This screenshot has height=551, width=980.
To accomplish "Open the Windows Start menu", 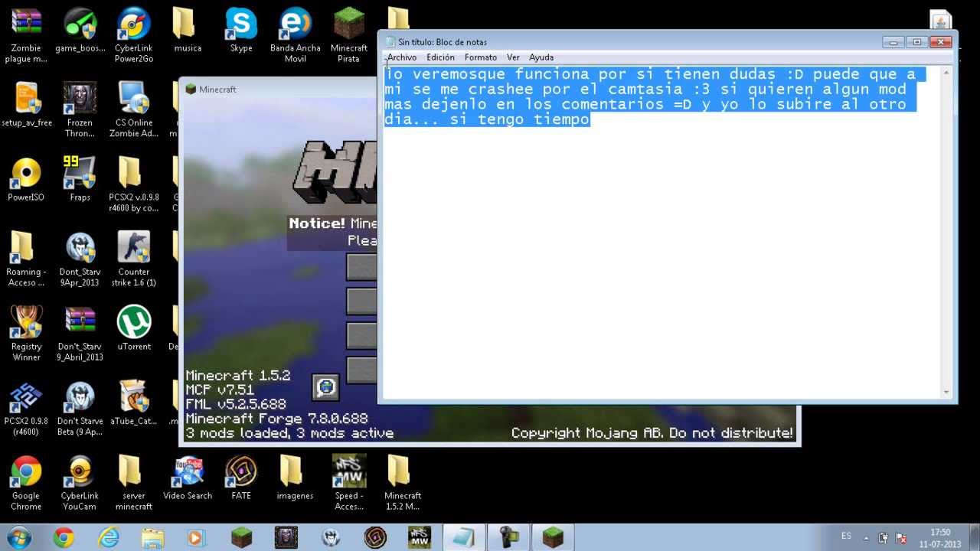I will [18, 536].
